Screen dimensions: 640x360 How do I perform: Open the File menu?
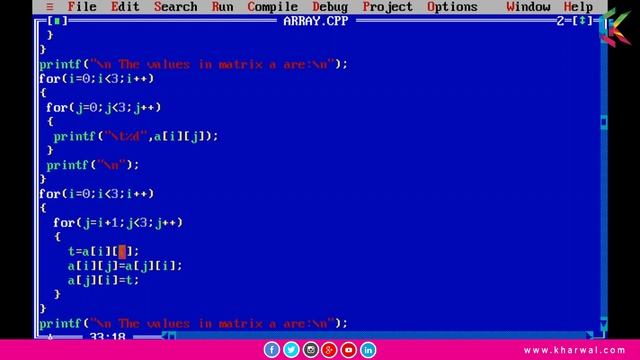point(82,7)
